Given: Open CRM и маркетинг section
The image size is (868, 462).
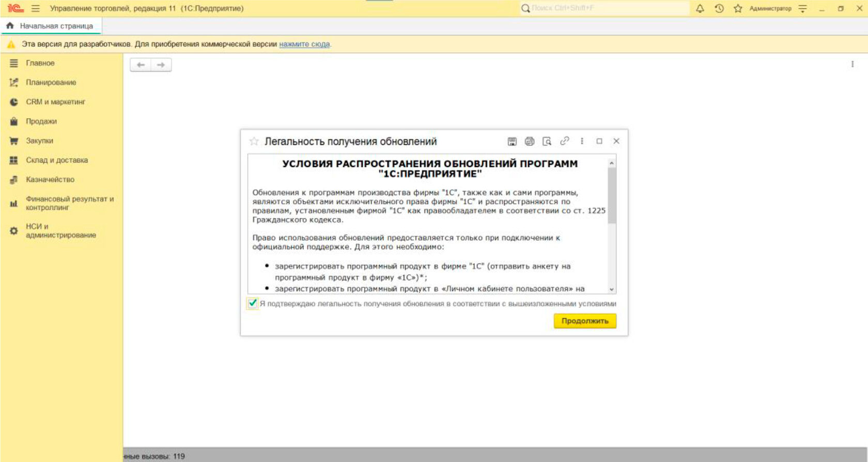Looking at the screenshot, I should [56, 102].
